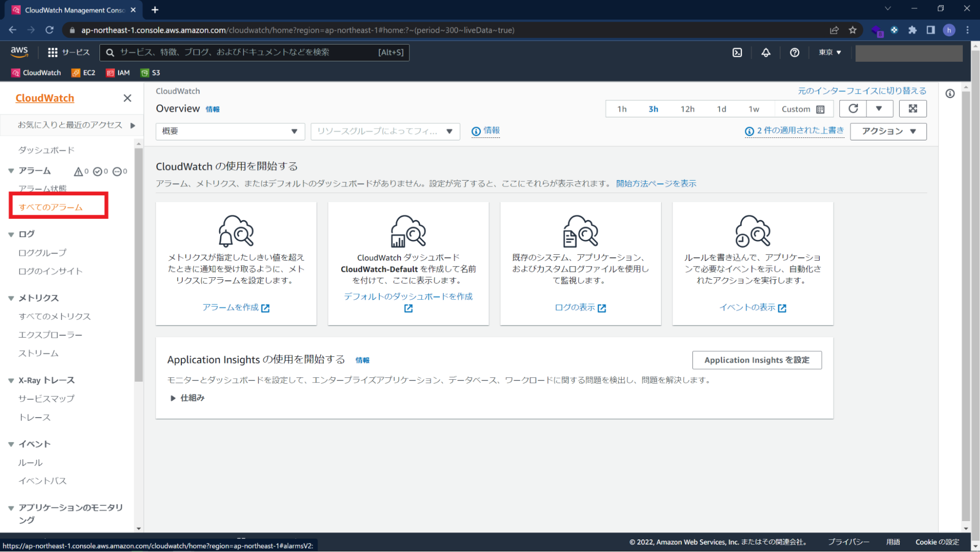Open the info panel icon at right
This screenshot has width=980, height=552.
[x=950, y=94]
